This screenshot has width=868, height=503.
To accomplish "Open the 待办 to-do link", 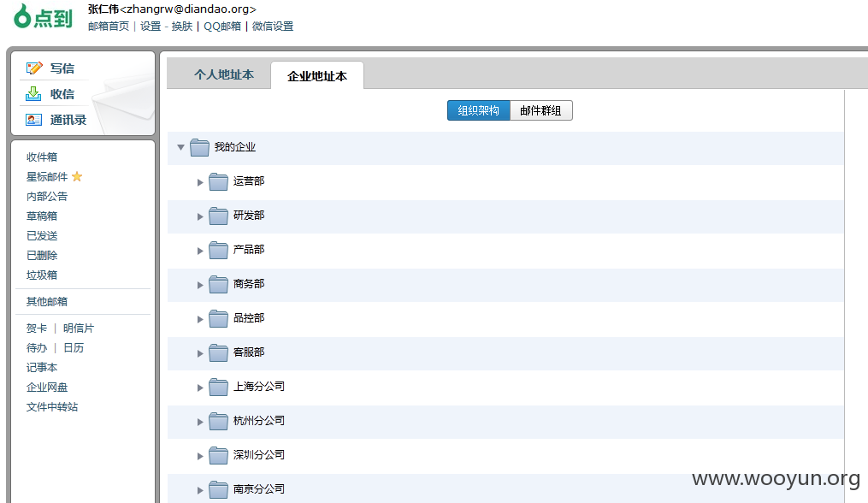I will tap(37, 348).
